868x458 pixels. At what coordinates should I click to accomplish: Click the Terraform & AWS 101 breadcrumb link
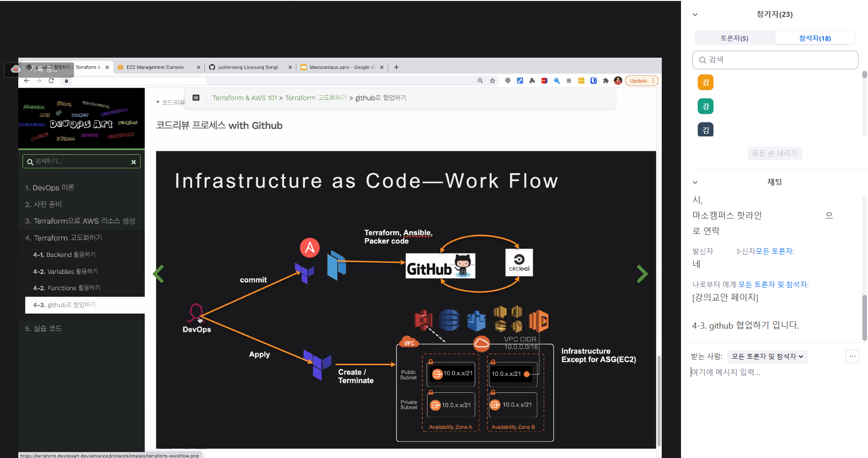pos(244,98)
